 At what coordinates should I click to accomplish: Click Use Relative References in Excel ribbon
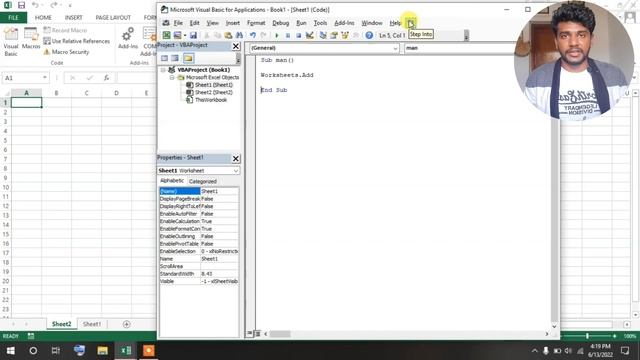click(77, 41)
